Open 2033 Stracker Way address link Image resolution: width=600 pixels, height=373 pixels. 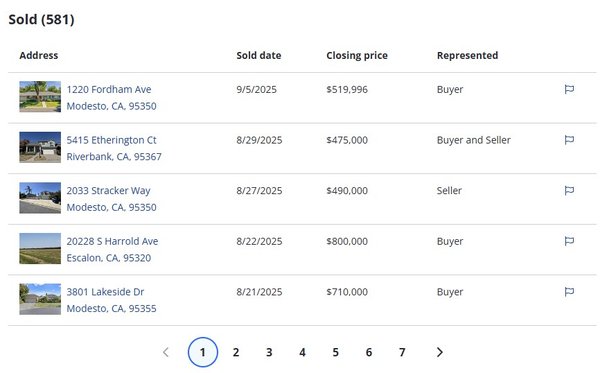108,190
